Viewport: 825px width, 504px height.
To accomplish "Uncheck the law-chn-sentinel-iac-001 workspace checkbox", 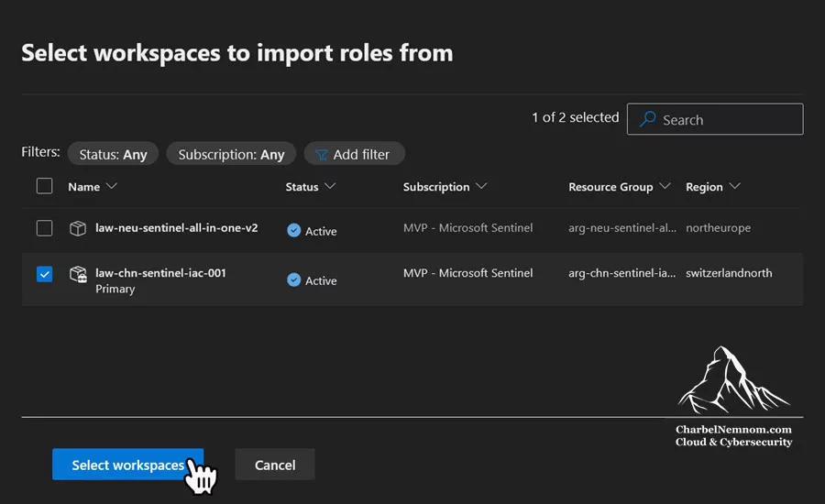I will tap(44, 274).
